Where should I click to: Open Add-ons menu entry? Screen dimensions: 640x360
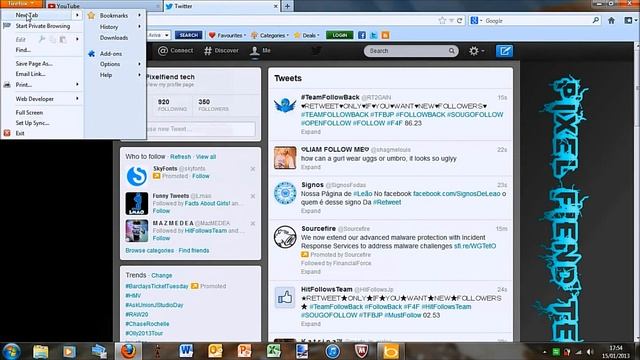click(111, 53)
